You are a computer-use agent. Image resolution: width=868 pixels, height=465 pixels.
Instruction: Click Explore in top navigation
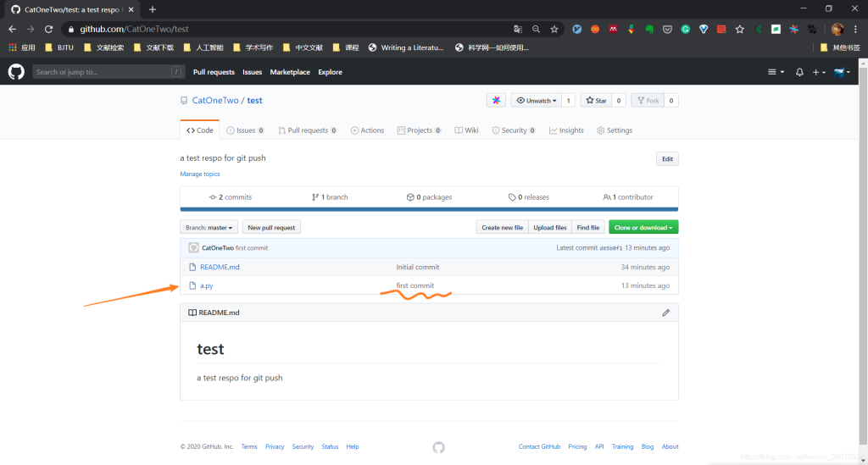click(330, 72)
